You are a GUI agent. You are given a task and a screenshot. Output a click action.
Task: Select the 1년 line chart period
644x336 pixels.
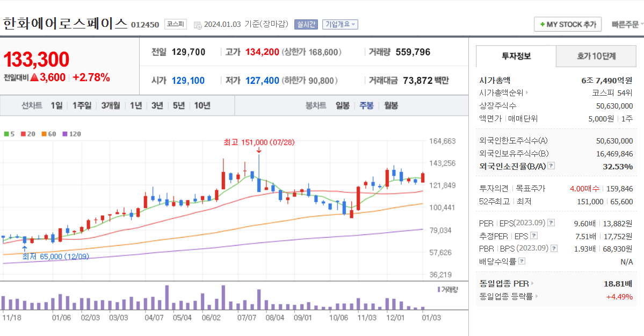(x=136, y=106)
